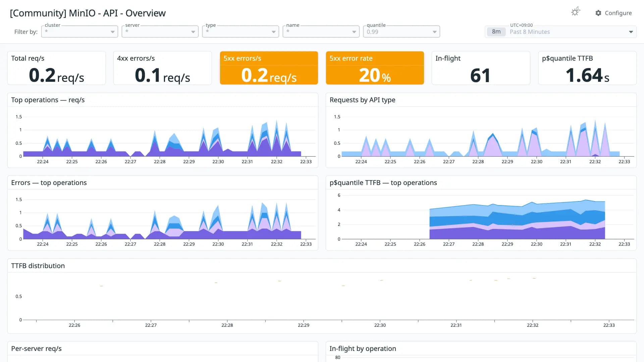Click the Requests by API type title

click(x=362, y=100)
